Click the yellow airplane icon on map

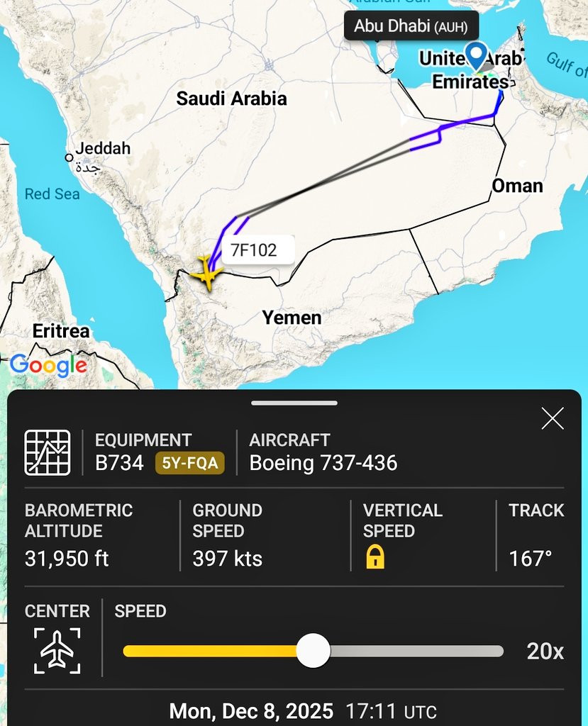click(x=204, y=273)
